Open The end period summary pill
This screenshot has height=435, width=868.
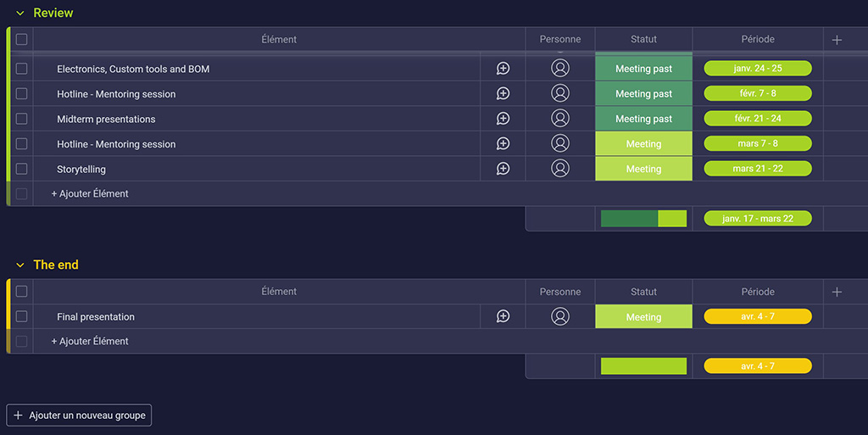(758, 365)
